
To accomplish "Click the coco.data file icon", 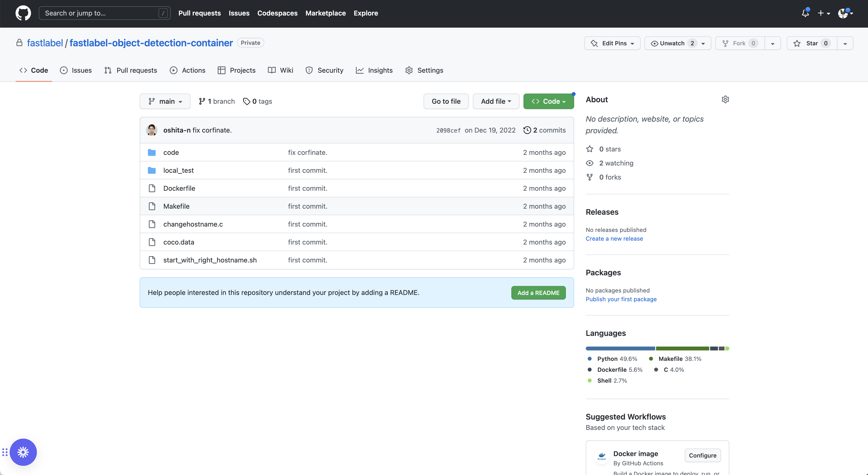I will [x=152, y=242].
